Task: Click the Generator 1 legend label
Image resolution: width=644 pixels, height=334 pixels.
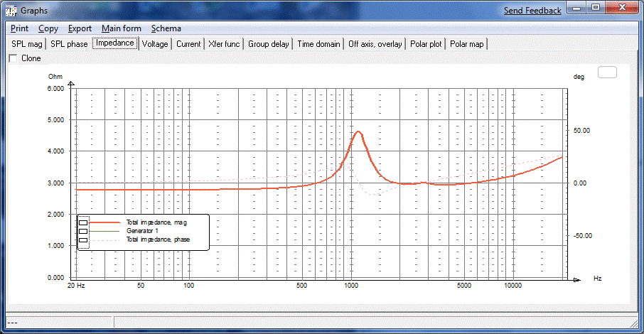Action: (x=142, y=231)
